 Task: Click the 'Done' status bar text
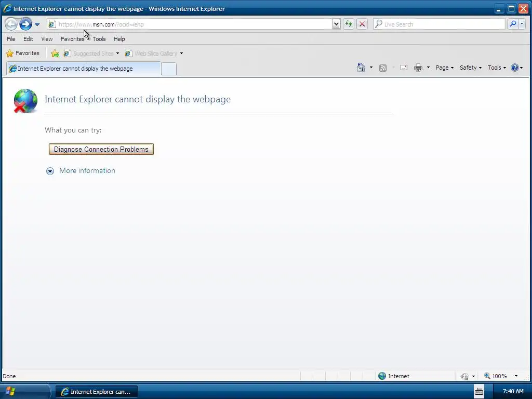pyautogui.click(x=9, y=376)
